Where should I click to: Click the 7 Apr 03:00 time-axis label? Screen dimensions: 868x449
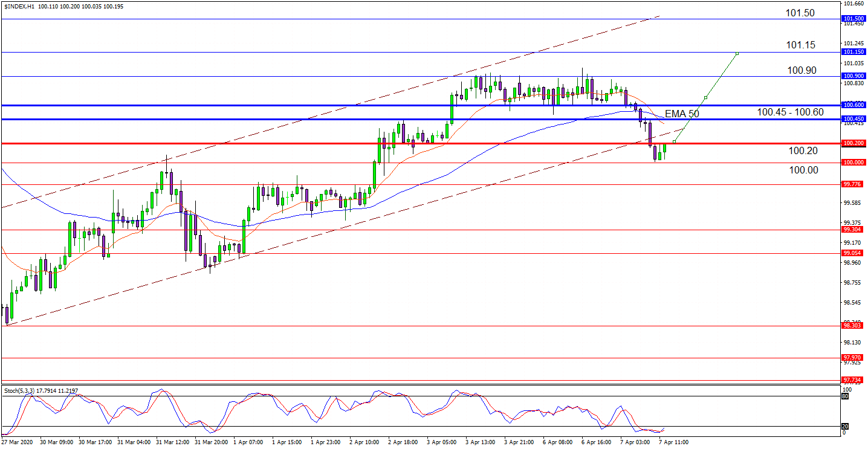tap(635, 442)
